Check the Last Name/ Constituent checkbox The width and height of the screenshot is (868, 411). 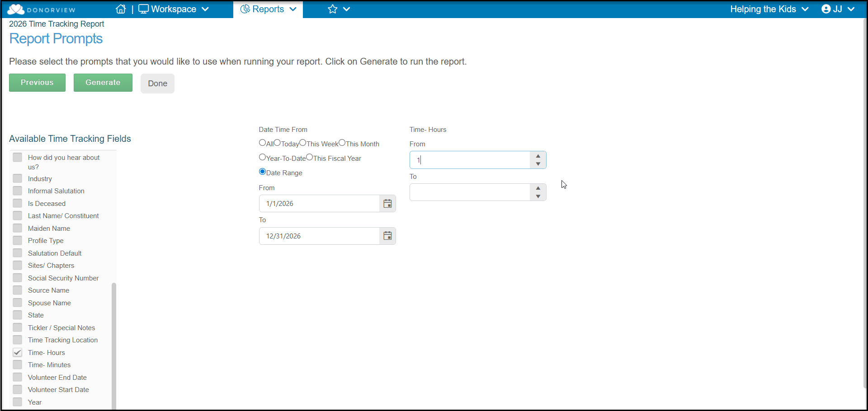[x=18, y=215]
